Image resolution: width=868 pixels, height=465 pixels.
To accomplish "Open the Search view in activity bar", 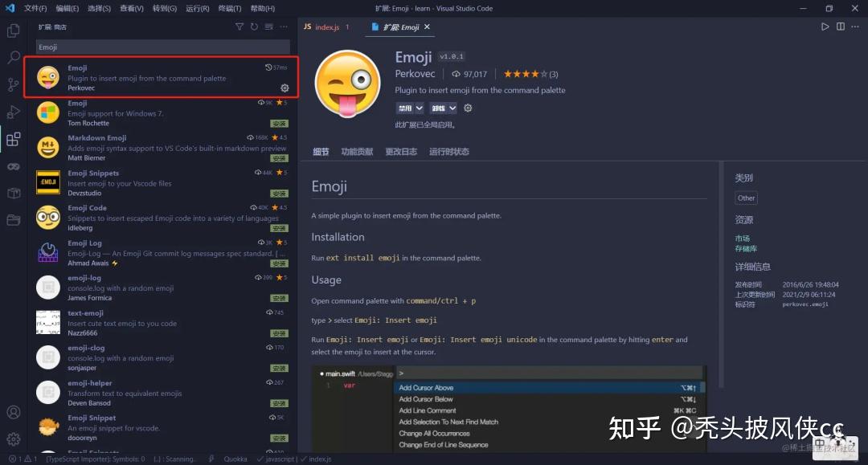I will coord(14,58).
